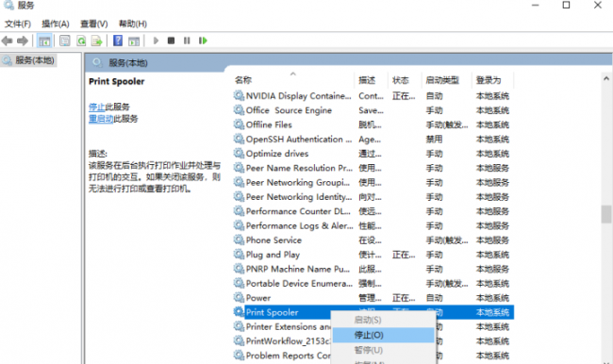Open the 操作(A) menu

pos(56,24)
